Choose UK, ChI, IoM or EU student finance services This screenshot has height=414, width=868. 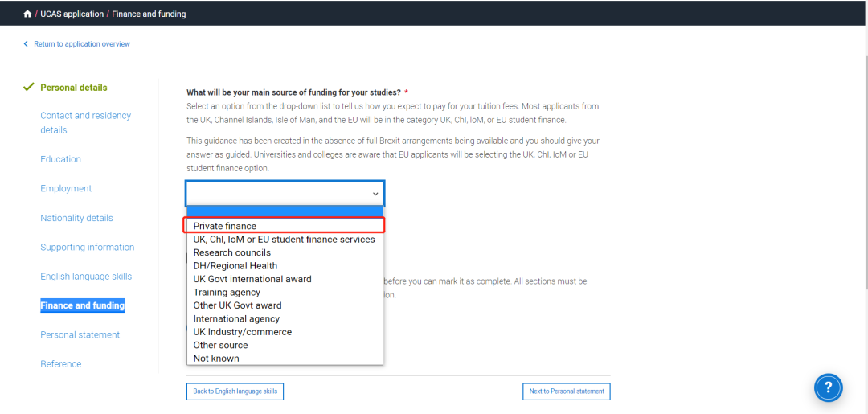[285, 240]
